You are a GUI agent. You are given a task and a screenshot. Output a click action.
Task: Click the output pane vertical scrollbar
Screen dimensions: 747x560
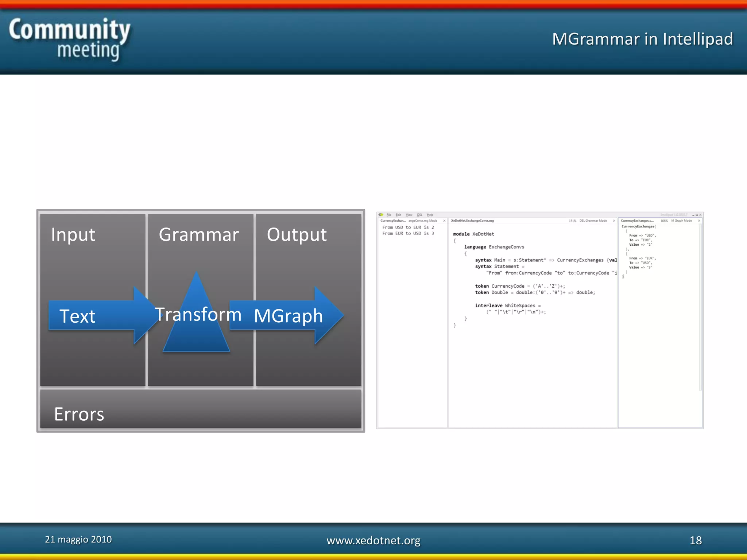[x=700, y=306]
